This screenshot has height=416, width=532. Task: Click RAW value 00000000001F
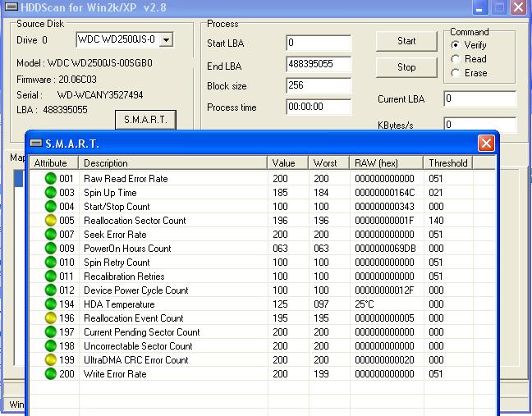[x=384, y=221]
